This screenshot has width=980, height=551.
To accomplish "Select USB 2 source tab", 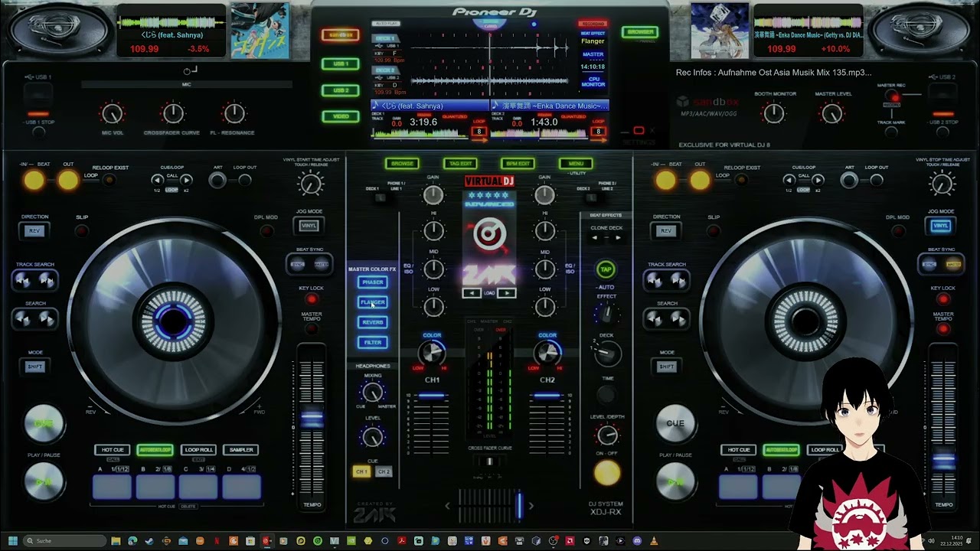I will point(340,90).
